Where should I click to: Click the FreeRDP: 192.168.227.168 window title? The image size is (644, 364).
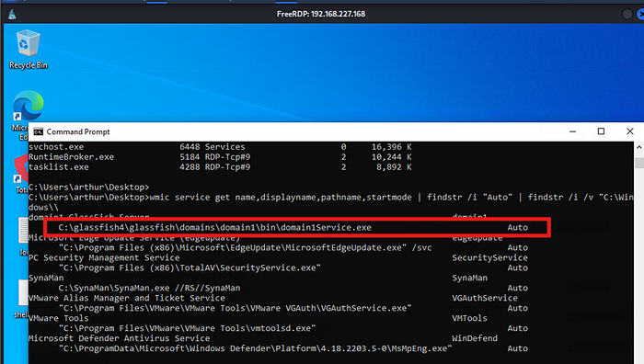321,14
